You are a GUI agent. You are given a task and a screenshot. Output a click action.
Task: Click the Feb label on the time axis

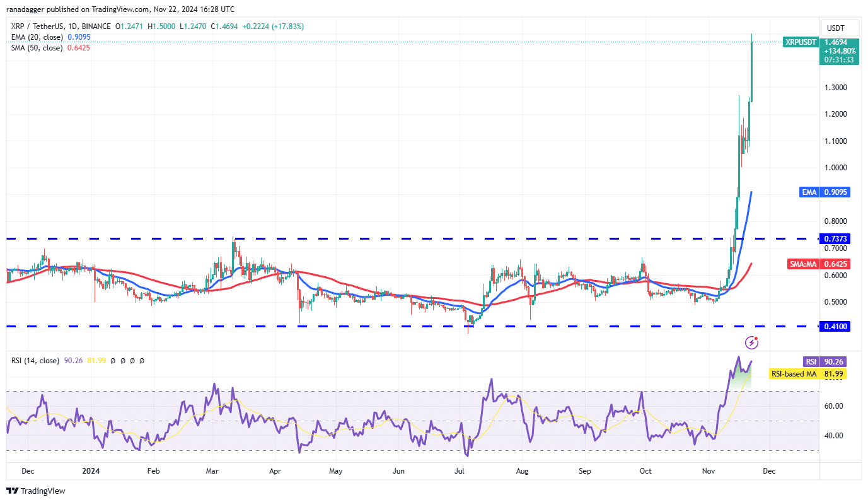153,471
